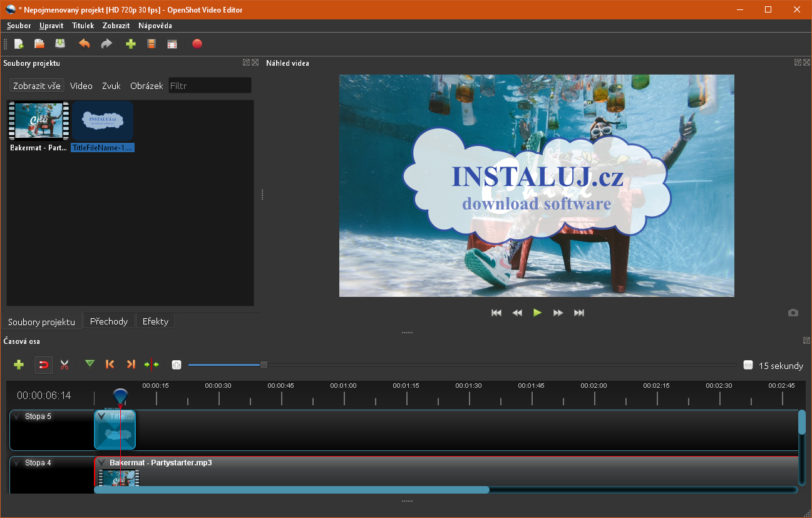Screen dimensions: 812x518
Task: Add a marker with the green triangle icon
Action: click(90, 365)
